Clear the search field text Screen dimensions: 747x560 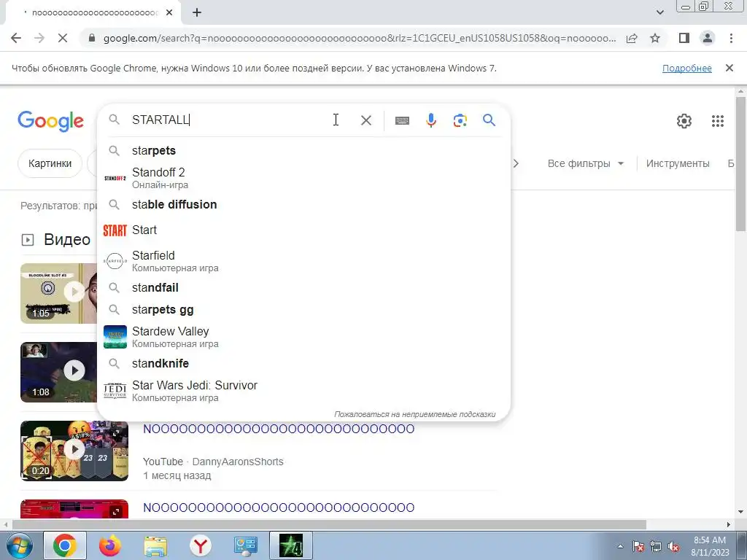(366, 120)
